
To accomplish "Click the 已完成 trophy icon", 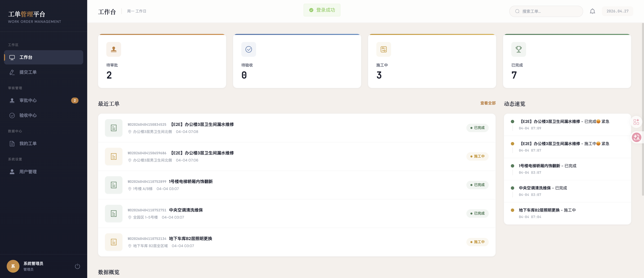I will pos(519,49).
